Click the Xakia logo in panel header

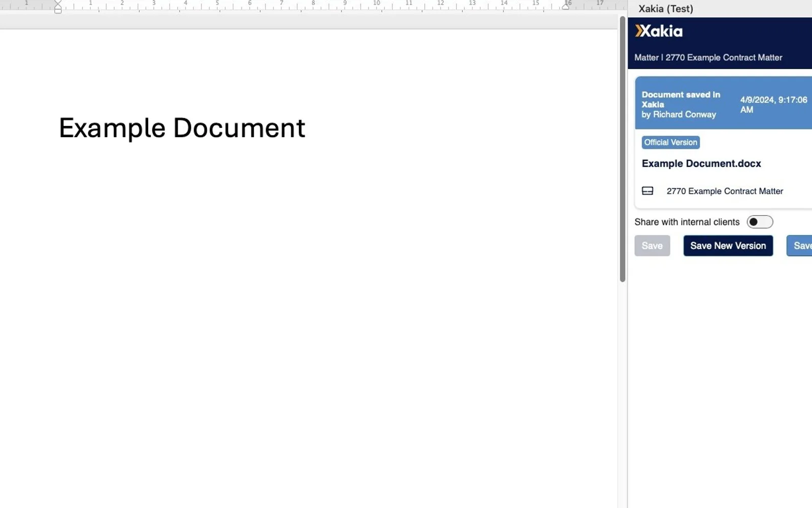[x=659, y=31]
